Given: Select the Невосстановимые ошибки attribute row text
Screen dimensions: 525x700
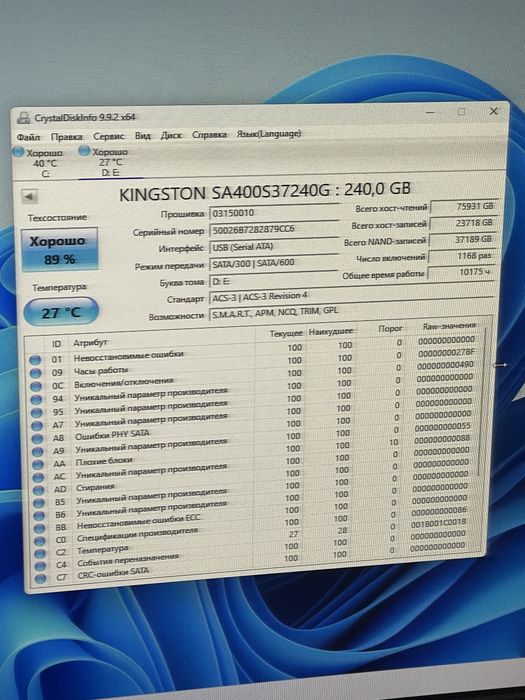Looking at the screenshot, I should point(129,356).
